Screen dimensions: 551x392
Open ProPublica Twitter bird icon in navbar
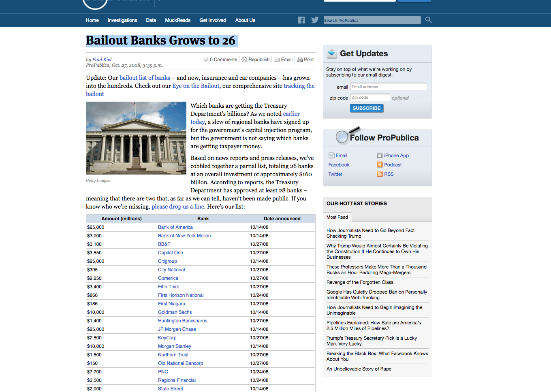pos(315,20)
